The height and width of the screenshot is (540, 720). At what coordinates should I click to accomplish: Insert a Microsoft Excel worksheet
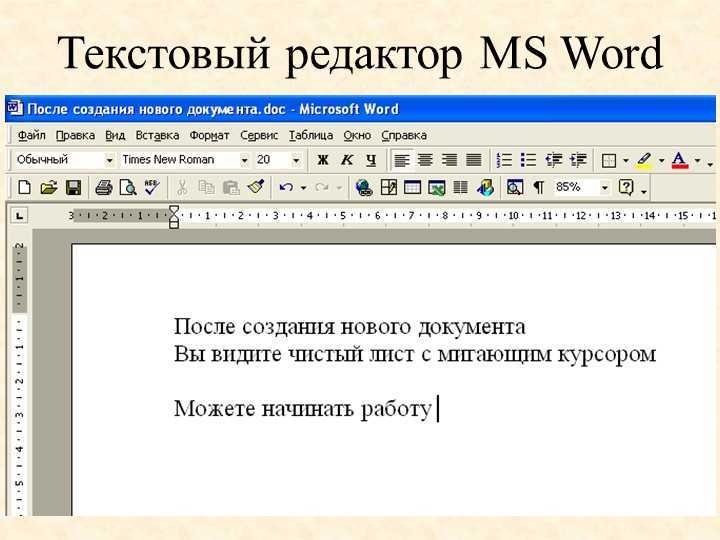(436, 188)
